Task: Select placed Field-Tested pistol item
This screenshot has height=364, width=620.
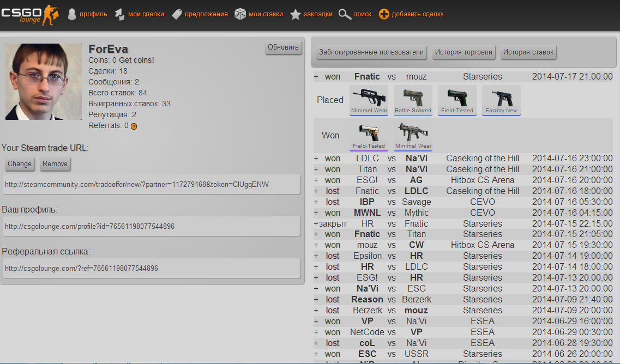Action: pos(457,100)
